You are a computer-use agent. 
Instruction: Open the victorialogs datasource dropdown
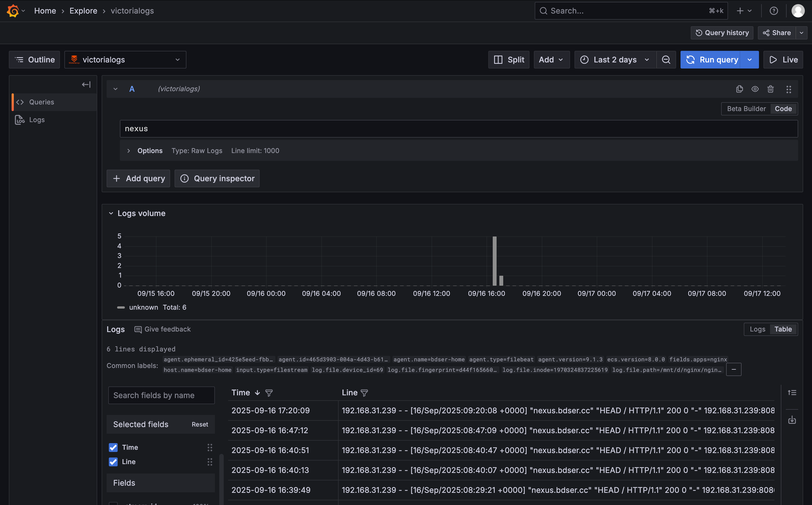125,60
